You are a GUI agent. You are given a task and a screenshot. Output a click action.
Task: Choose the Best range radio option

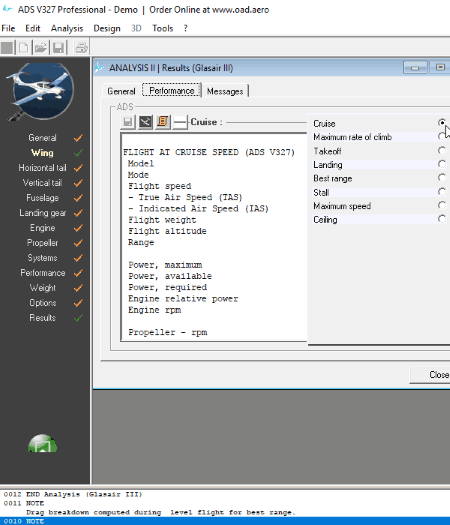point(442,177)
